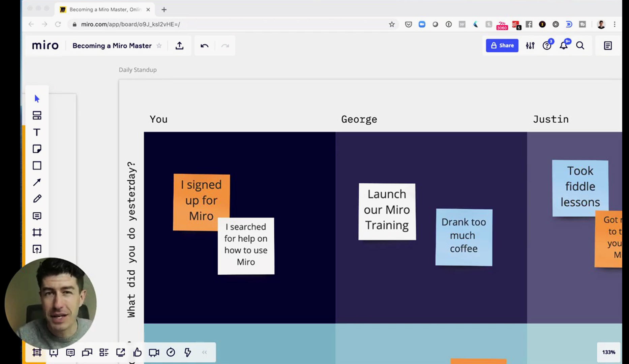Screen dimensions: 629x364
Task: Open cards list in bottom toolbar
Action: (104, 352)
